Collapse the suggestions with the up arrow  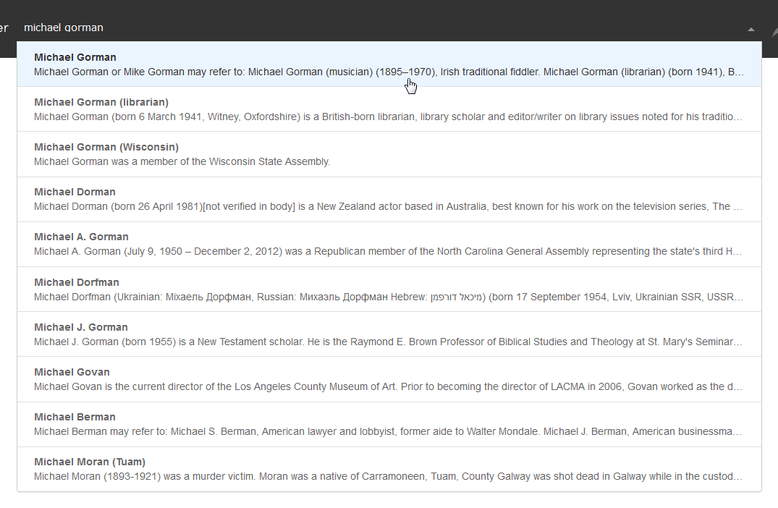(x=751, y=30)
